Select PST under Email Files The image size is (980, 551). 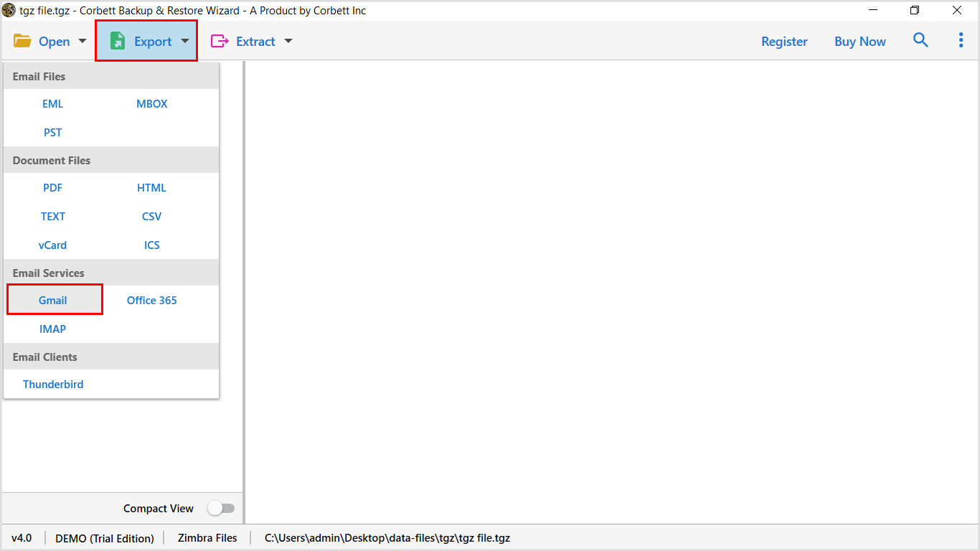point(52,132)
